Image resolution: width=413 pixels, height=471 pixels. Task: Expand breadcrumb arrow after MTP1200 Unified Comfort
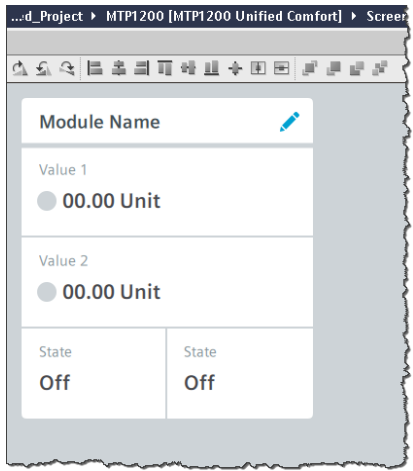click(354, 16)
